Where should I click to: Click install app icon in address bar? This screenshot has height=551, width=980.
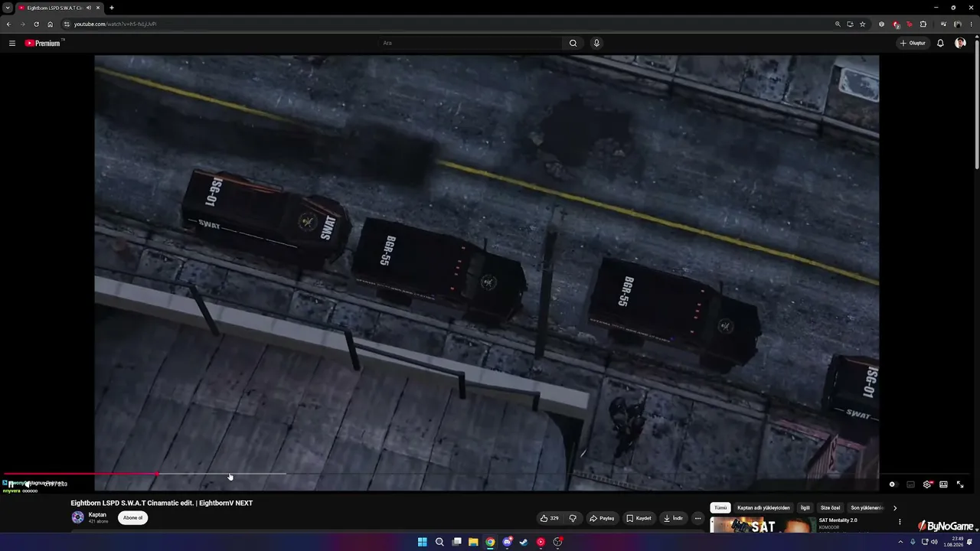pos(850,24)
